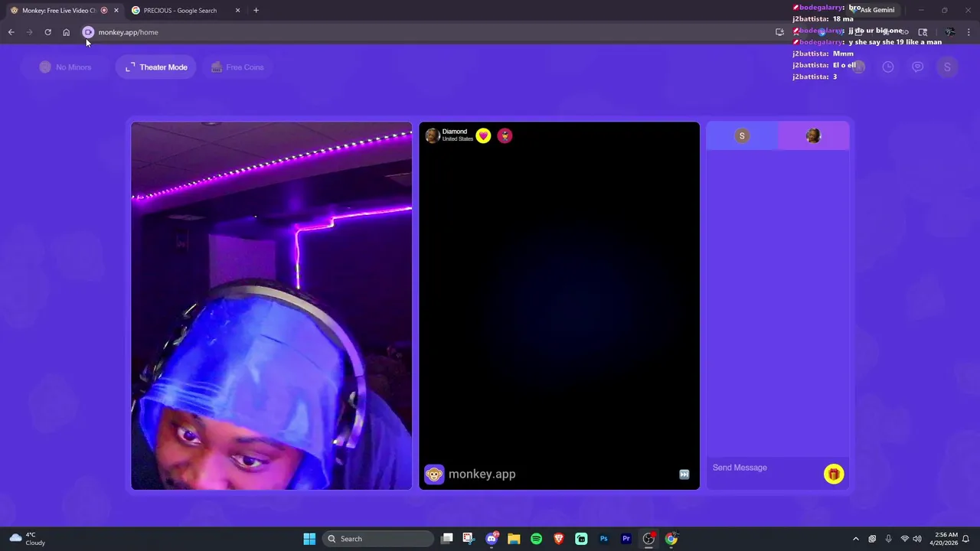Viewport: 980px width, 551px height.
Task: Go to the browser home page
Action: 66,32
